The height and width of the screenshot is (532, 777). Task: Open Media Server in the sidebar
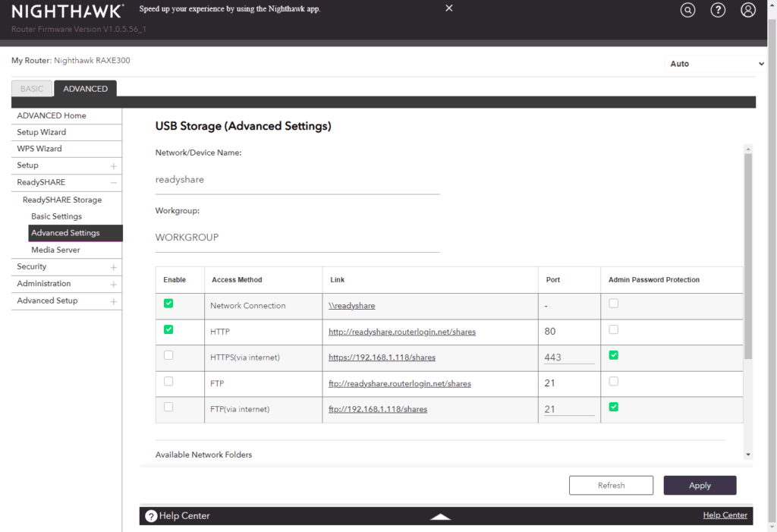point(55,250)
